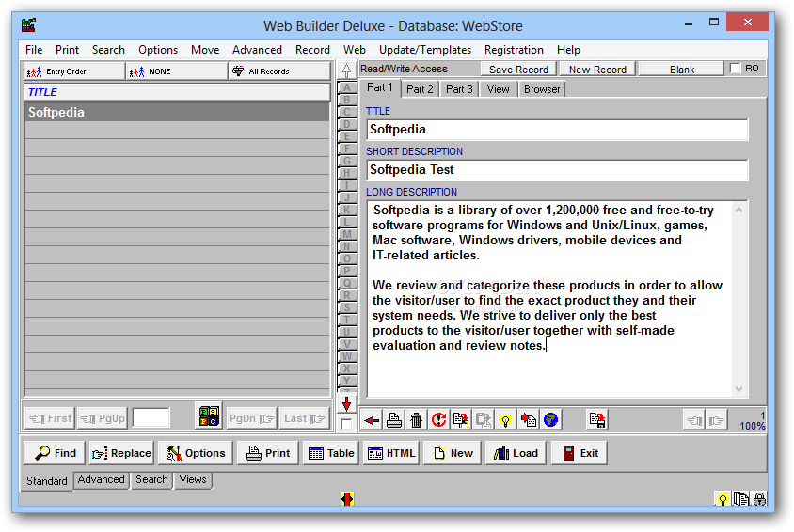Open the NONE secondary sort selector
The height and width of the screenshot is (532, 794).
pyautogui.click(x=177, y=71)
